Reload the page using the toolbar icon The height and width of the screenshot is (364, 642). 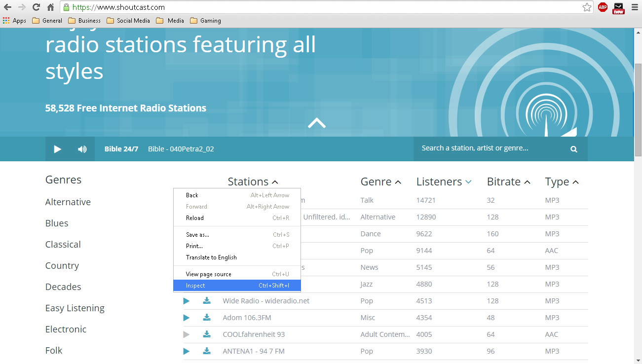coord(36,7)
